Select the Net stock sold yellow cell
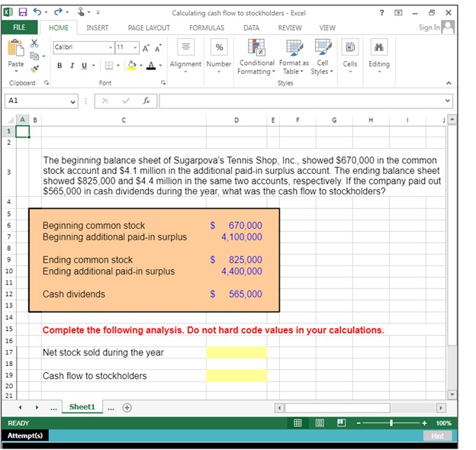This screenshot has width=476, height=450. coord(236,352)
